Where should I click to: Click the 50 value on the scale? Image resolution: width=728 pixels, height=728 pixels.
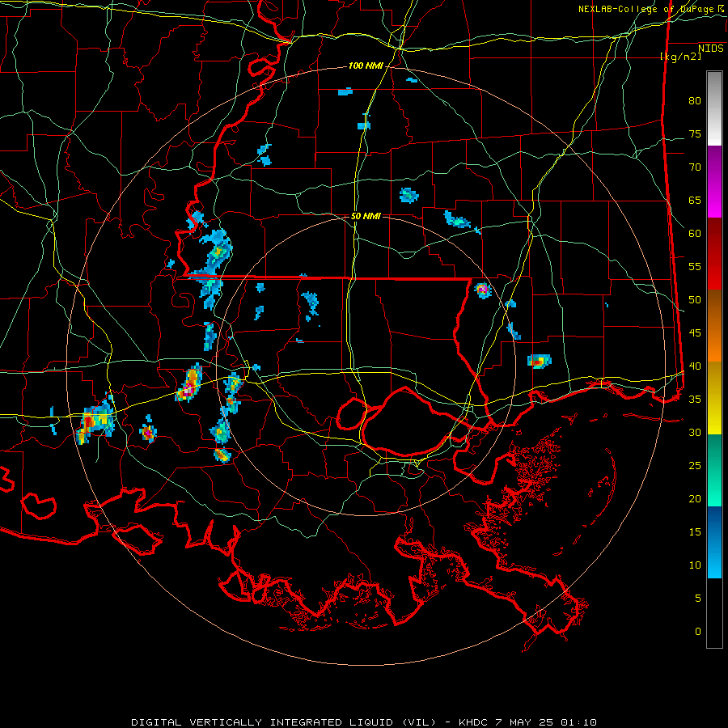695,300
